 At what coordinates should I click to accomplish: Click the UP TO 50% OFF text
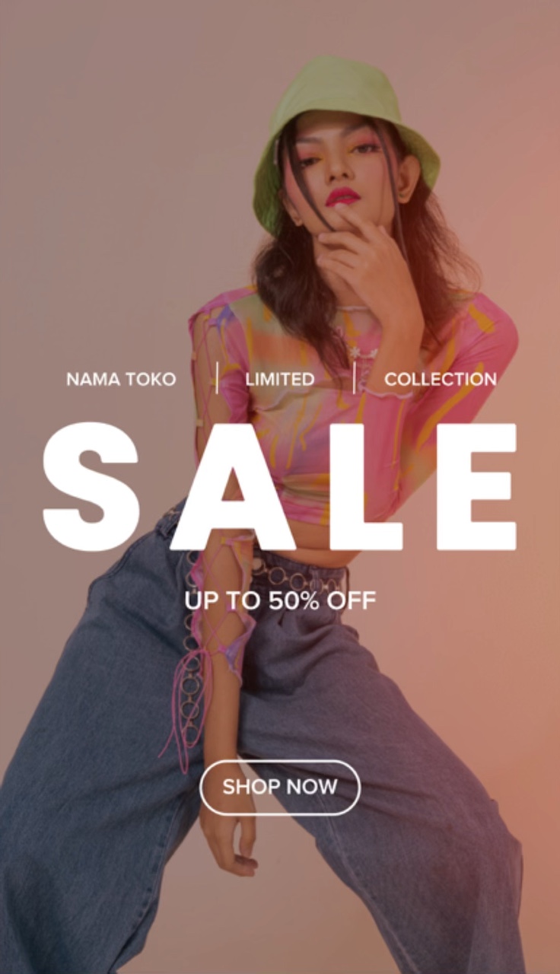click(x=280, y=600)
